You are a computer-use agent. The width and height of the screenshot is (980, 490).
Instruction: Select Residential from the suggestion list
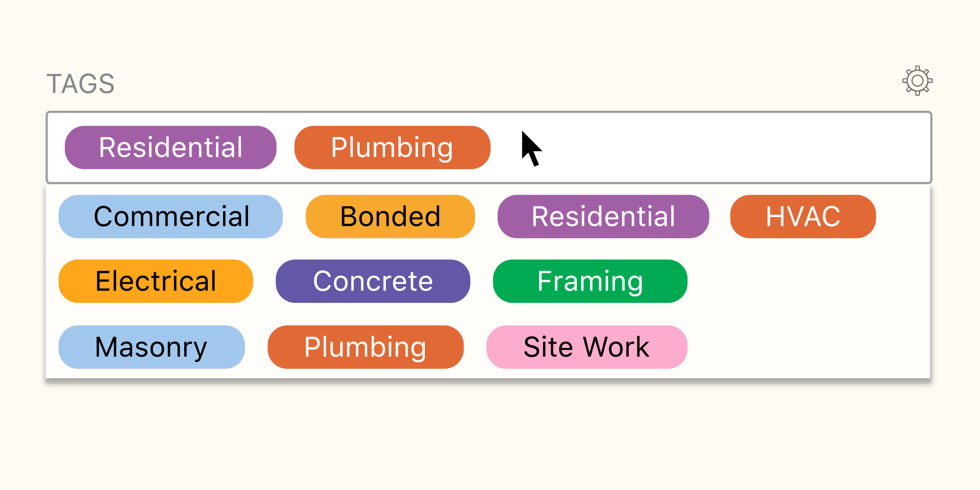coord(603,216)
